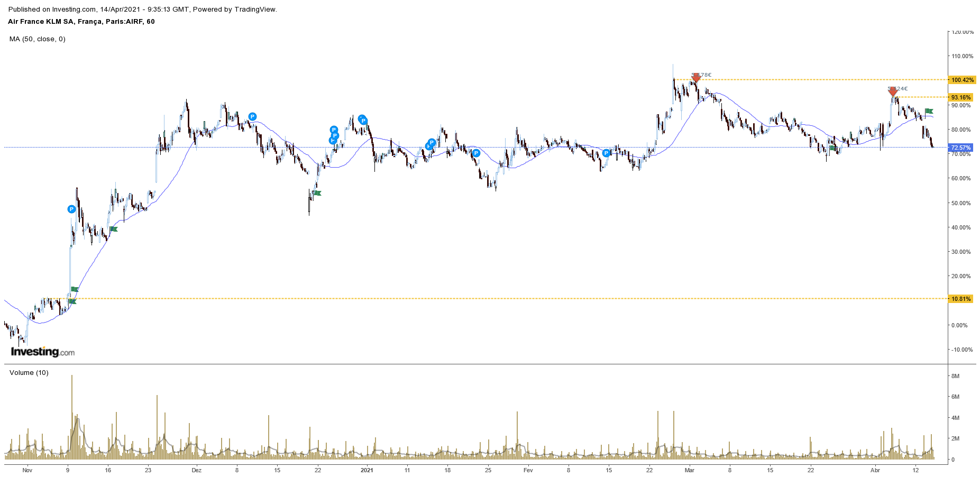
Task: Click the Published on Investing.com header text
Action: 143,10
